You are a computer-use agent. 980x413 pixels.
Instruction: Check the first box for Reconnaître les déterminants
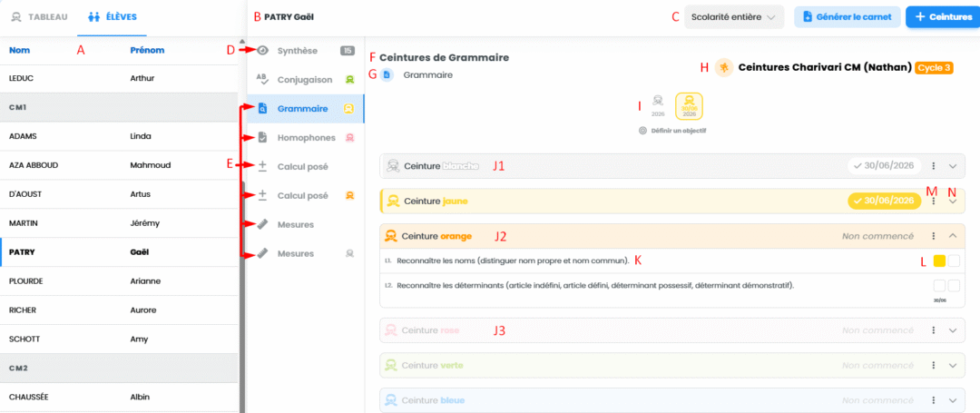click(939, 286)
